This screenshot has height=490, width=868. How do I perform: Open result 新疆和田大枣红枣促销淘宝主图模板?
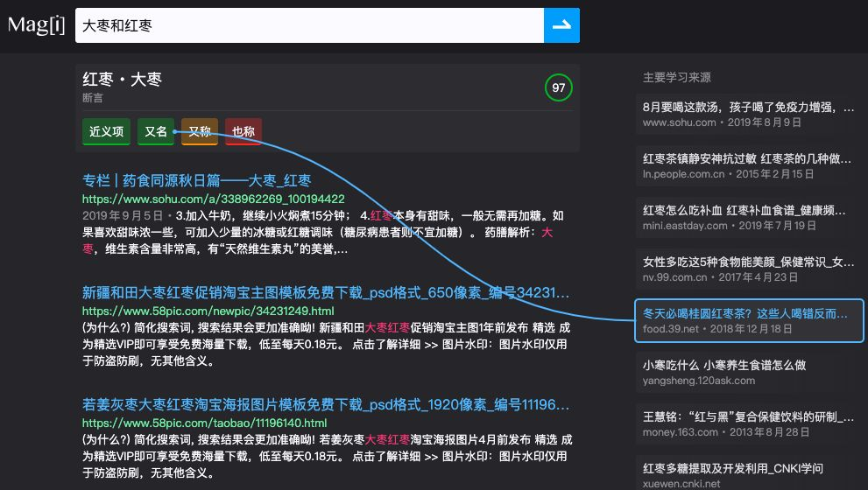click(326, 292)
